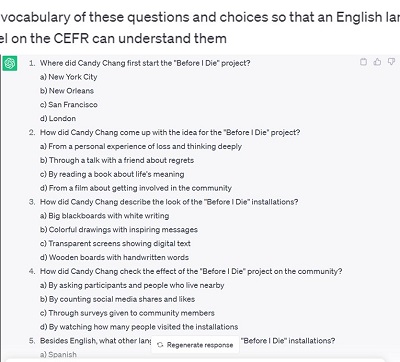This screenshot has height=362, width=400.
Task: Click question 2 about the project idea
Action: (170, 132)
